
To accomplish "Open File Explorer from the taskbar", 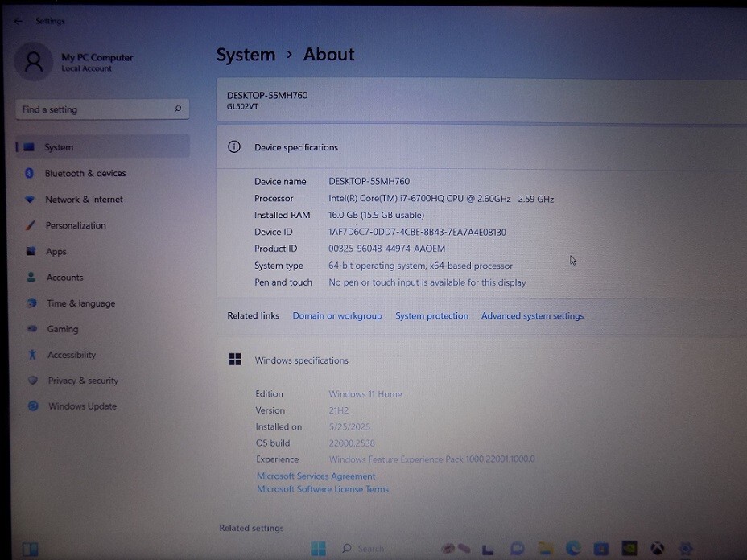I will [x=546, y=549].
